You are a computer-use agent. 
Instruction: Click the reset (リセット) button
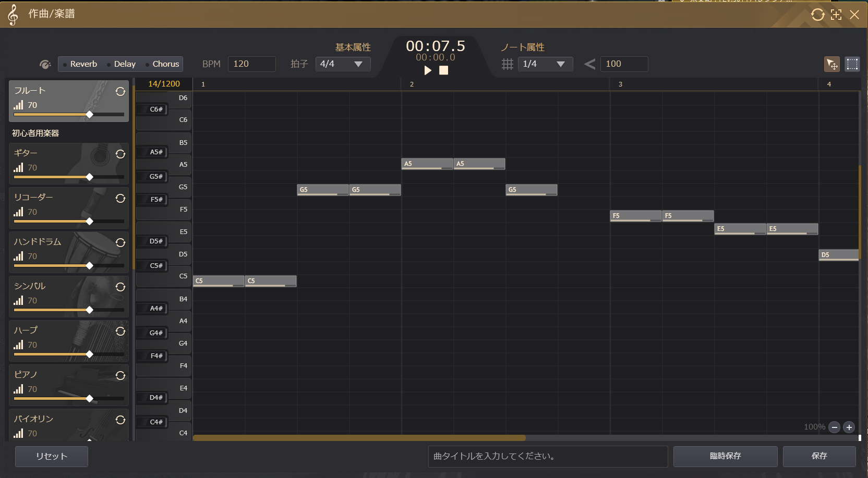52,456
